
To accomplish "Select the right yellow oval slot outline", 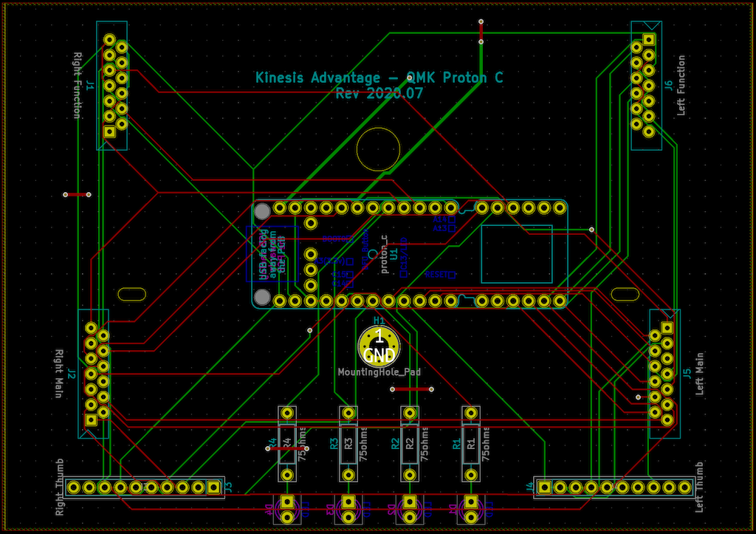I will (625, 294).
